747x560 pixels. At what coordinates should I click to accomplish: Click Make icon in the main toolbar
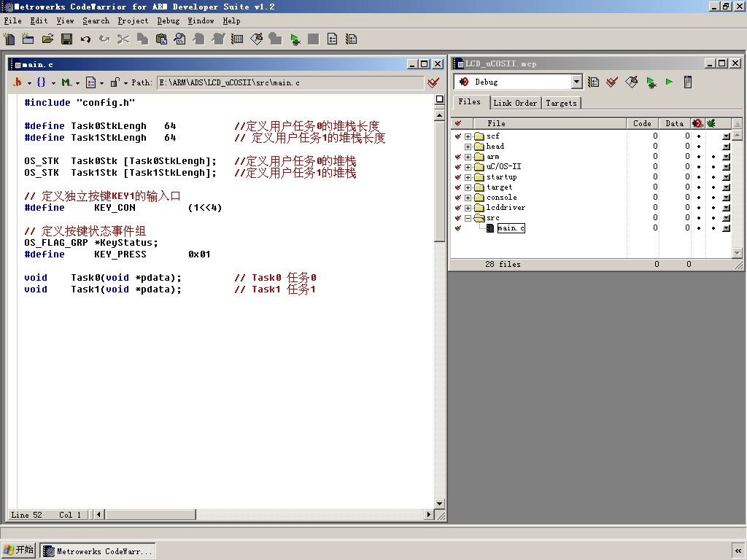pos(256,39)
